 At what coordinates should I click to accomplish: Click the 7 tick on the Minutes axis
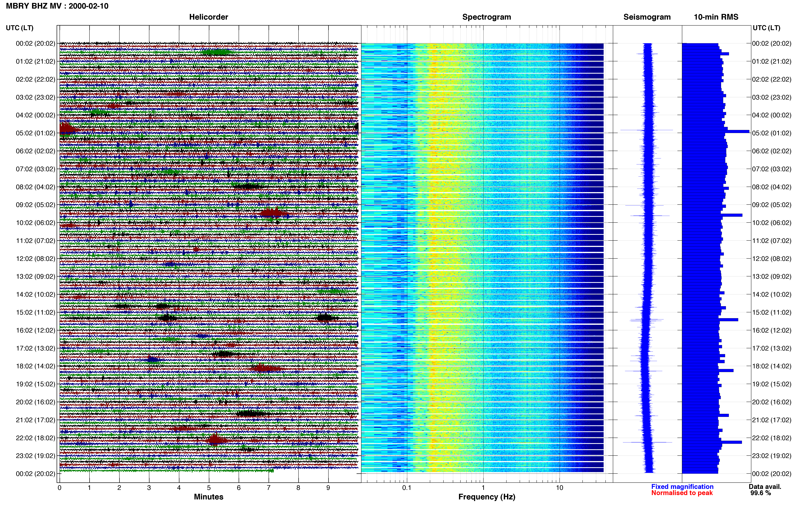[269, 487]
